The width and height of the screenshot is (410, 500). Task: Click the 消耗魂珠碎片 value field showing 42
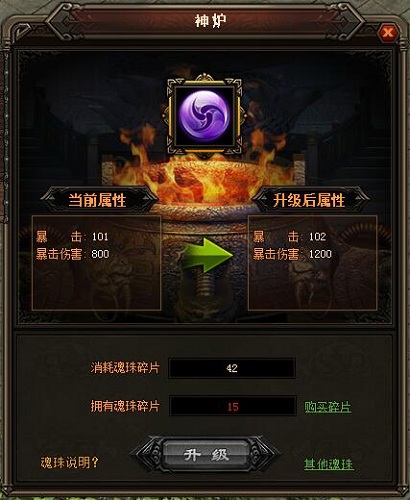232,368
